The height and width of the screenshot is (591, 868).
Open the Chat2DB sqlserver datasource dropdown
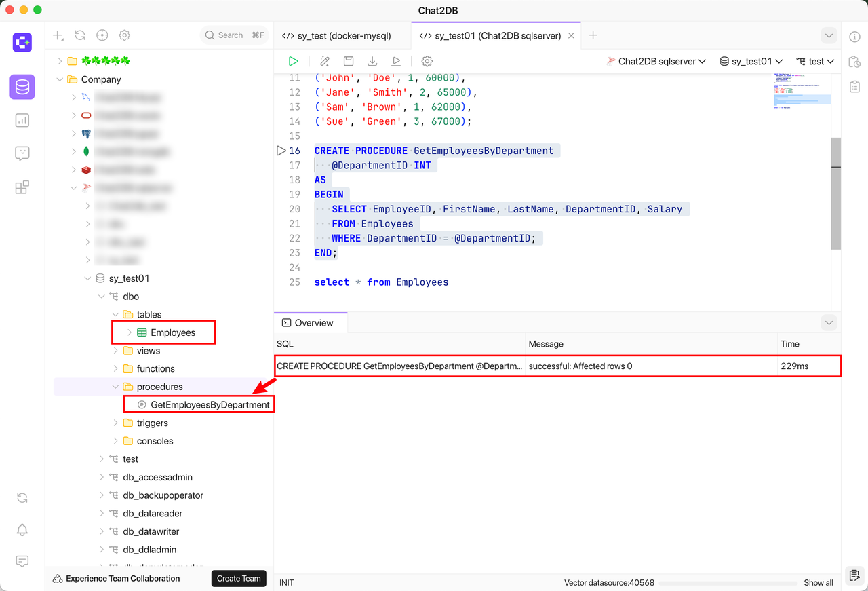pyautogui.click(x=656, y=61)
